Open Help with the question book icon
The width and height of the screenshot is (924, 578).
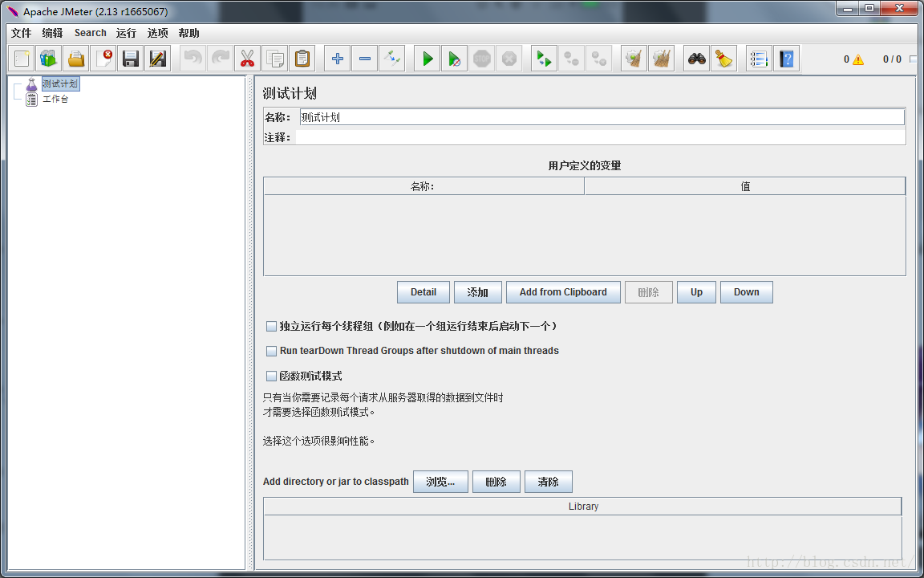(x=786, y=59)
